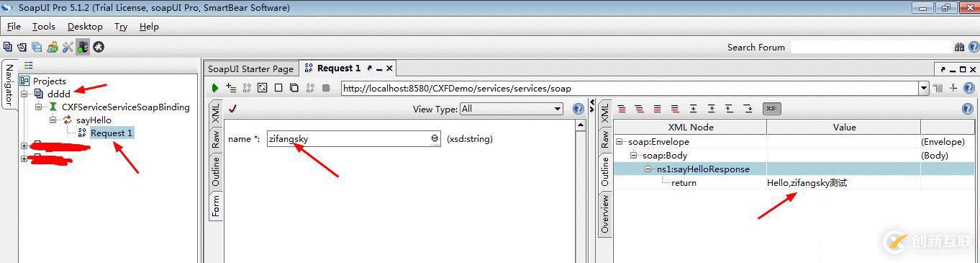Screen dimensions: 980x263
Task: Click the Search Forum input box
Action: 871,47
